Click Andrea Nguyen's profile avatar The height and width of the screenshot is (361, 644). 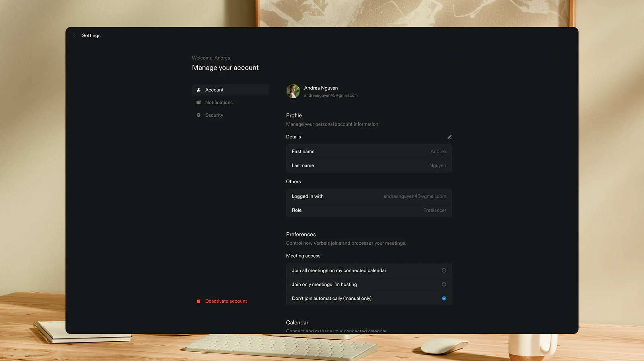(x=293, y=91)
